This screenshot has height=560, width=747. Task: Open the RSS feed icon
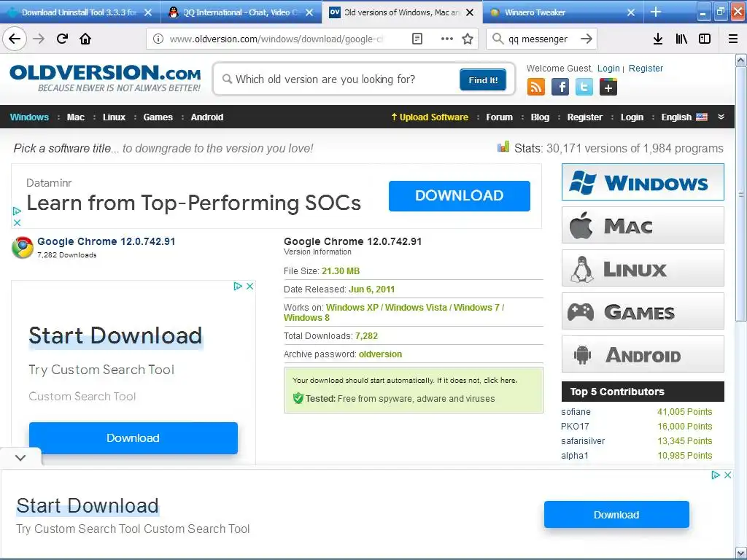pyautogui.click(x=536, y=87)
